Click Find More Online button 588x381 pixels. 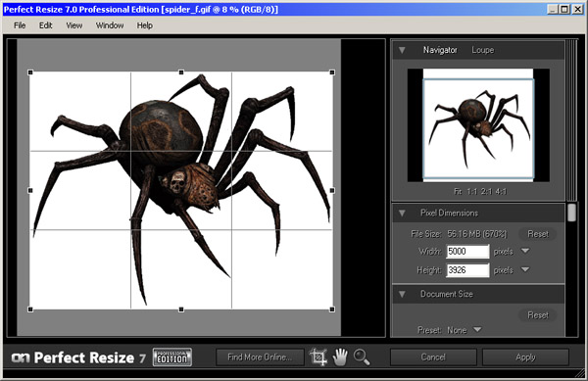[x=260, y=357]
